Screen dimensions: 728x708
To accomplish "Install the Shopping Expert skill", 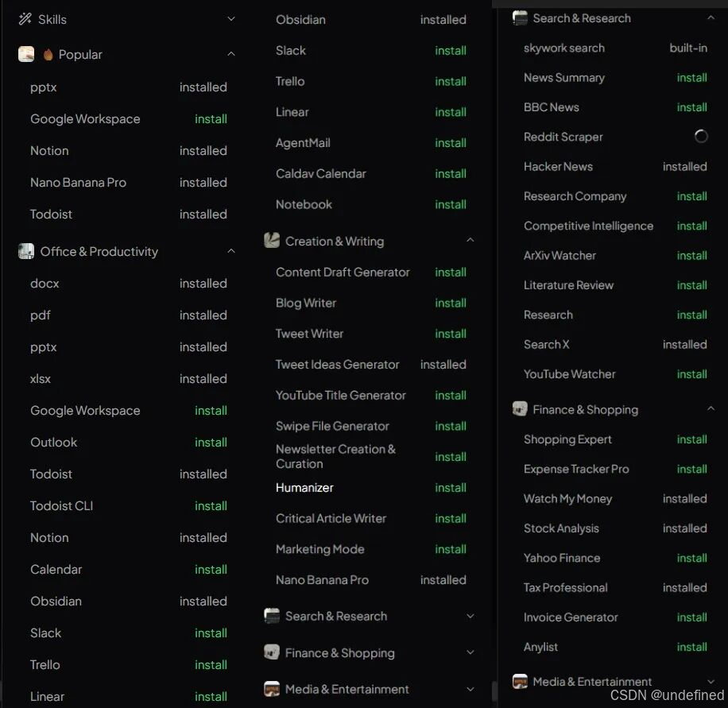I will [691, 439].
